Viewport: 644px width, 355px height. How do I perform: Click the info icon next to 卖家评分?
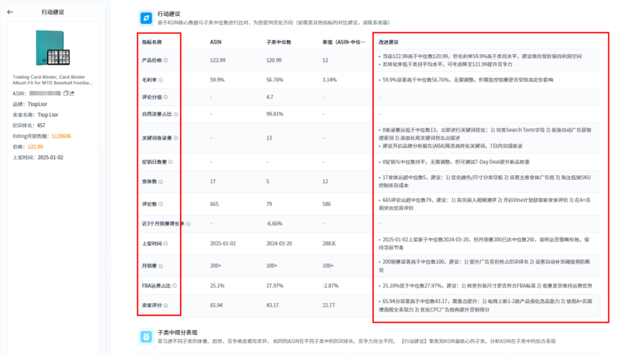[x=166, y=306]
